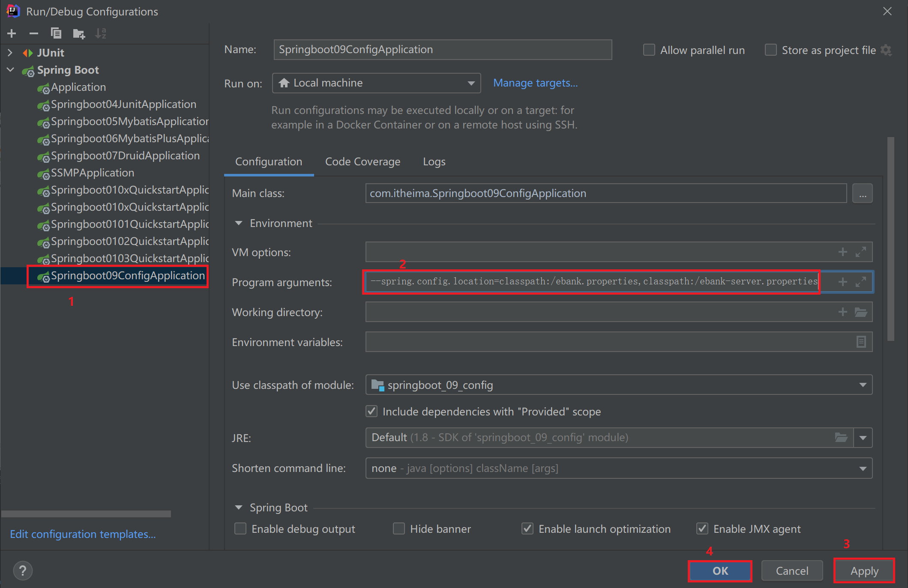Viewport: 908px width, 588px height.
Task: Add a new run configuration
Action: tap(12, 33)
